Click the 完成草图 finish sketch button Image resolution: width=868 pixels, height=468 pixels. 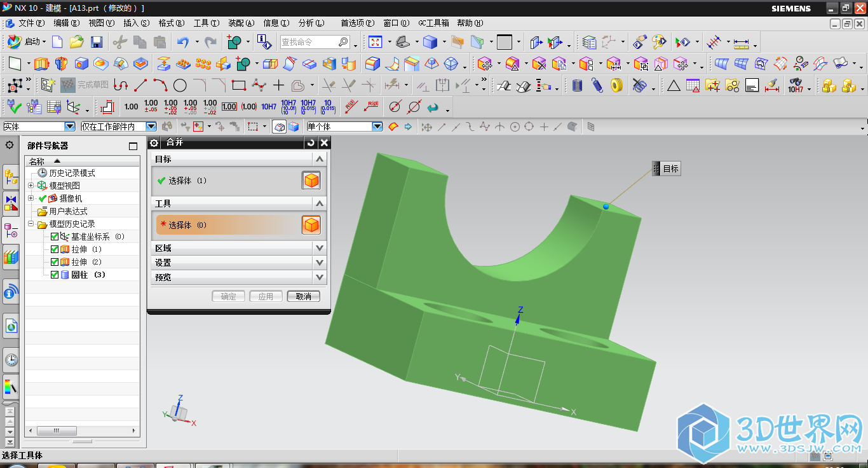(85, 85)
